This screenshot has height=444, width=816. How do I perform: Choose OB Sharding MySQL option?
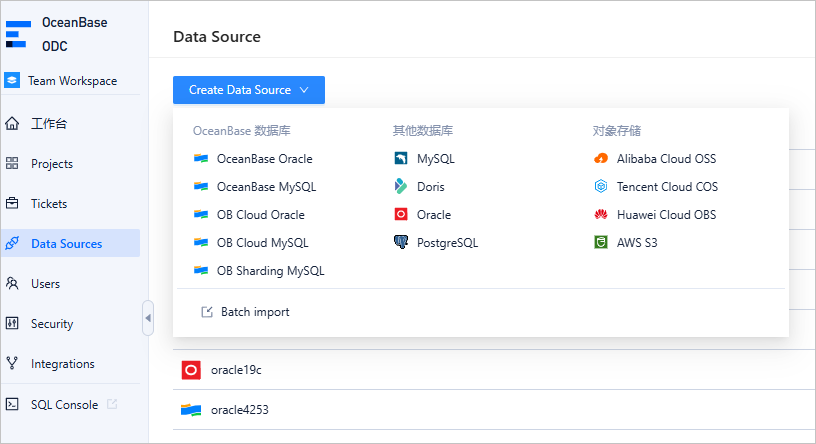tap(270, 271)
